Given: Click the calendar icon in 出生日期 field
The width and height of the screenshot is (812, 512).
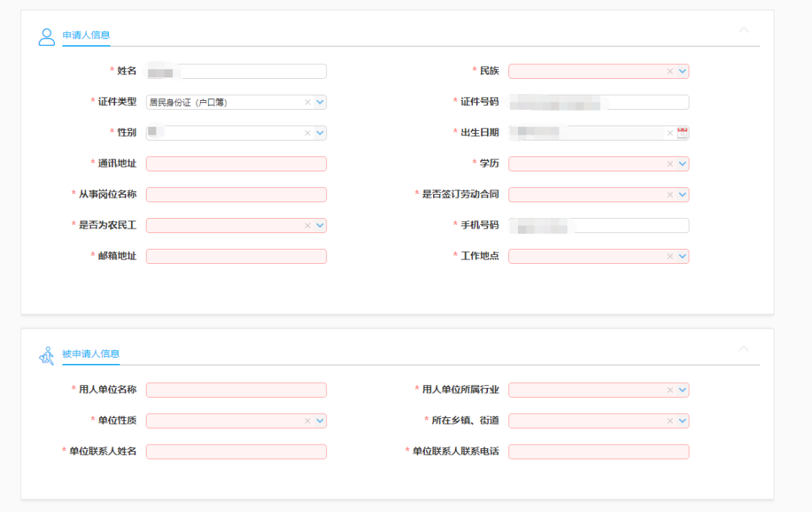Looking at the screenshot, I should coord(682,133).
